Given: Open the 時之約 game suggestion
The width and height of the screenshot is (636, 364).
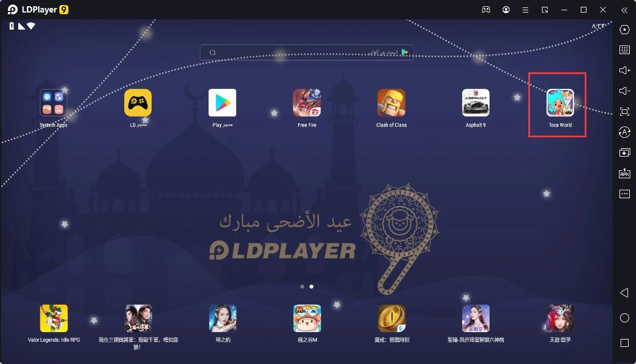Looking at the screenshot, I should click(x=223, y=318).
